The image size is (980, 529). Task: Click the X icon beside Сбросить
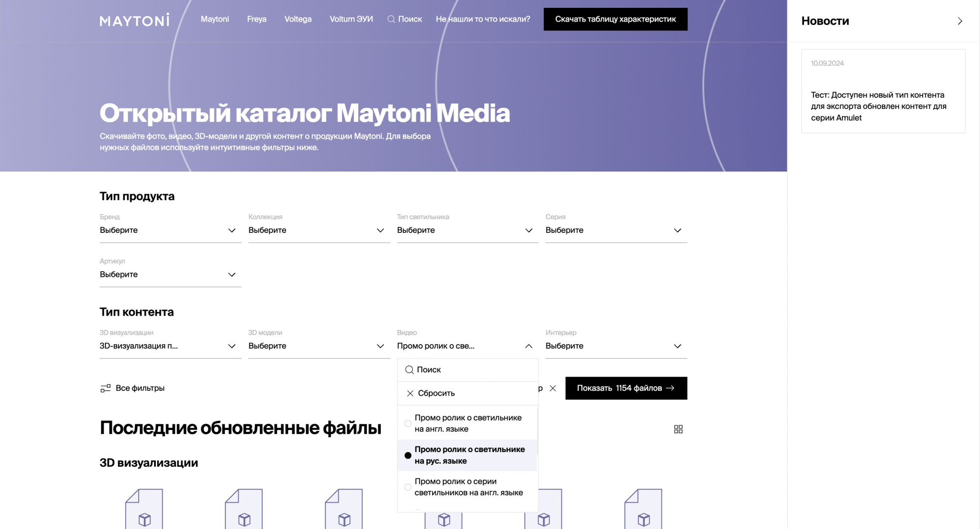point(410,393)
